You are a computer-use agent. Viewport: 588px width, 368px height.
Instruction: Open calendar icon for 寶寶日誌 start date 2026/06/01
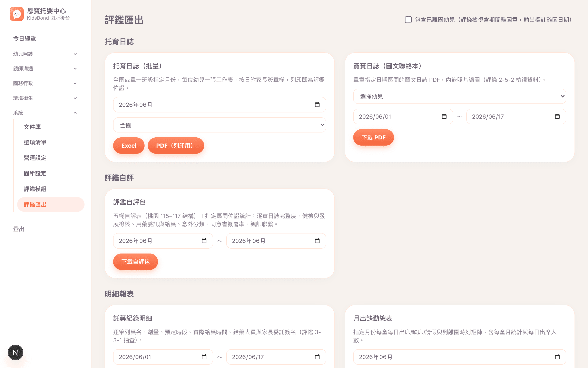tap(444, 117)
